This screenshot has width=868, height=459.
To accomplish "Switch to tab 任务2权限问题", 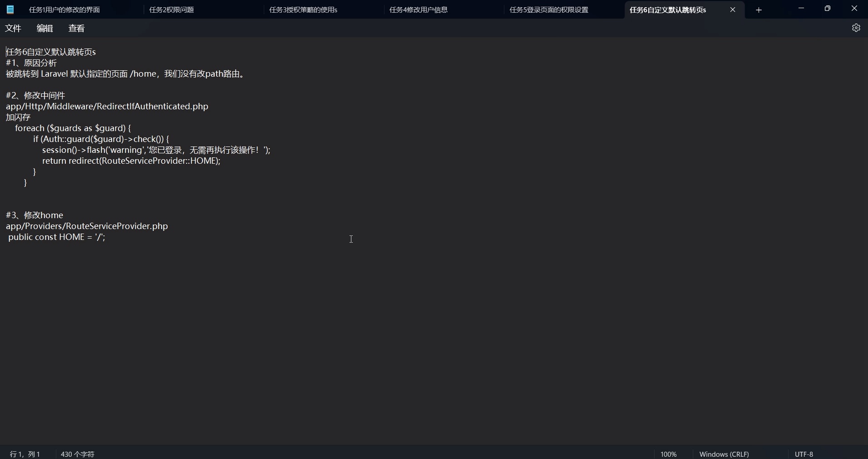I will 172,10.
